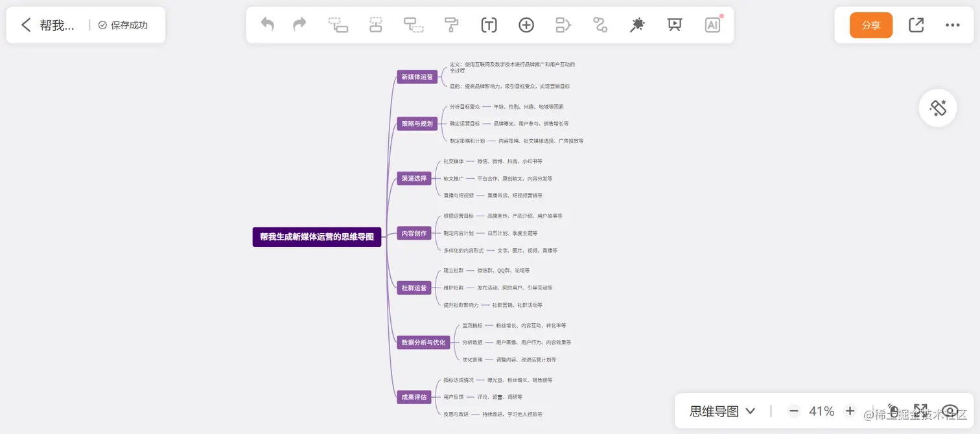Insert a parent topic node icon
Screen dimensions: 980x434
pyautogui.click(x=414, y=25)
